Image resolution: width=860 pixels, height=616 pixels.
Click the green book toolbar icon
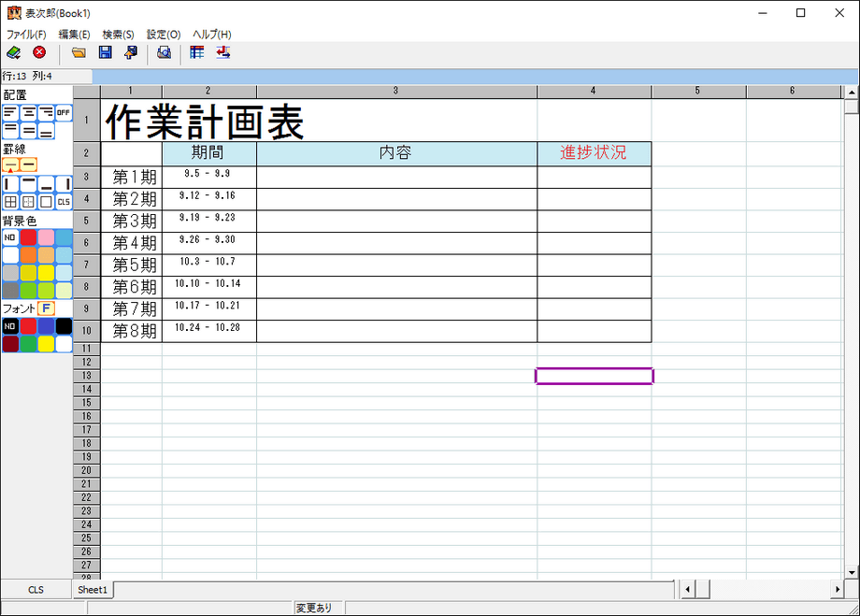pyautogui.click(x=13, y=52)
